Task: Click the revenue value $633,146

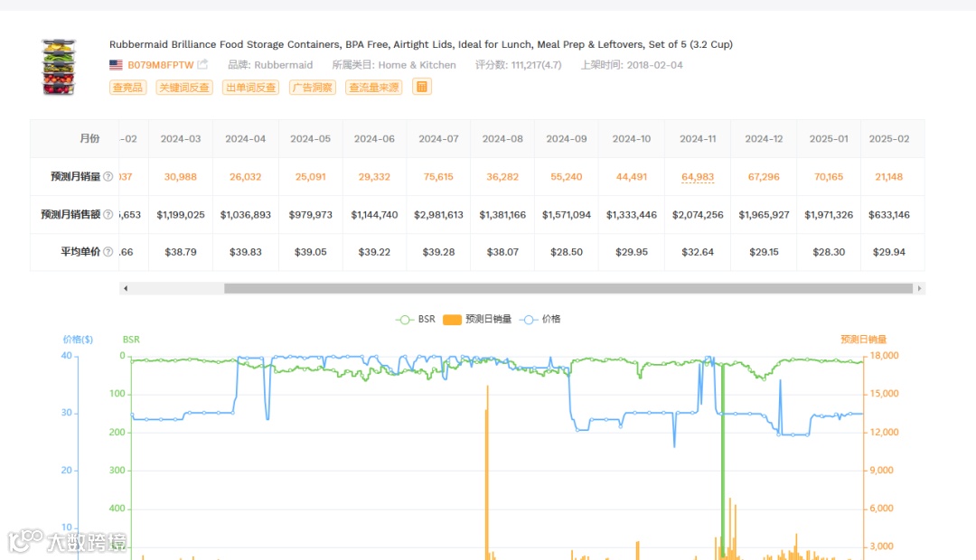Action: (x=889, y=215)
